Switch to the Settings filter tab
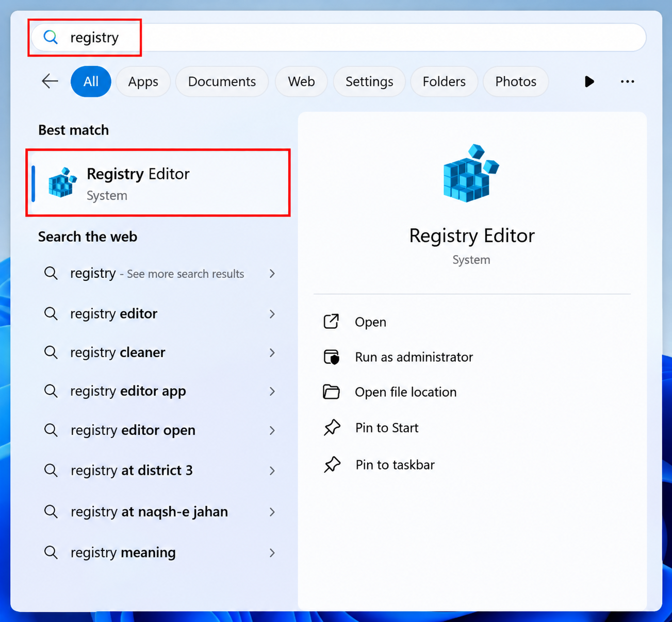The height and width of the screenshot is (622, 672). pos(369,81)
